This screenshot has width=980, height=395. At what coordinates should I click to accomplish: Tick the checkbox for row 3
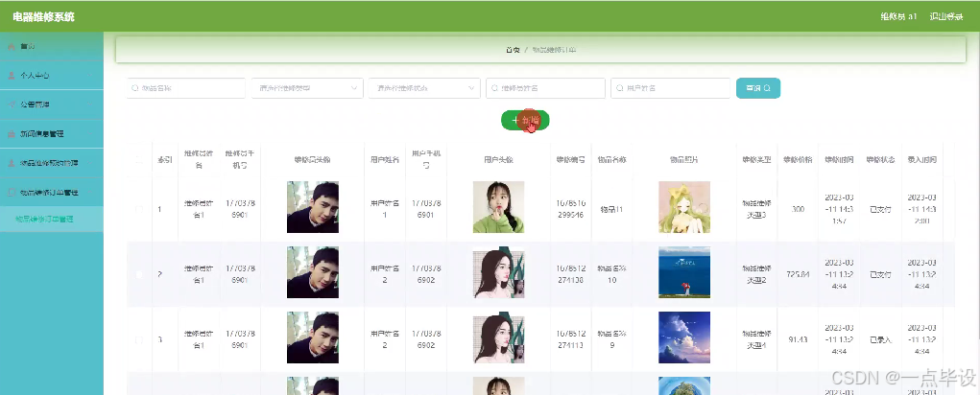[139, 340]
